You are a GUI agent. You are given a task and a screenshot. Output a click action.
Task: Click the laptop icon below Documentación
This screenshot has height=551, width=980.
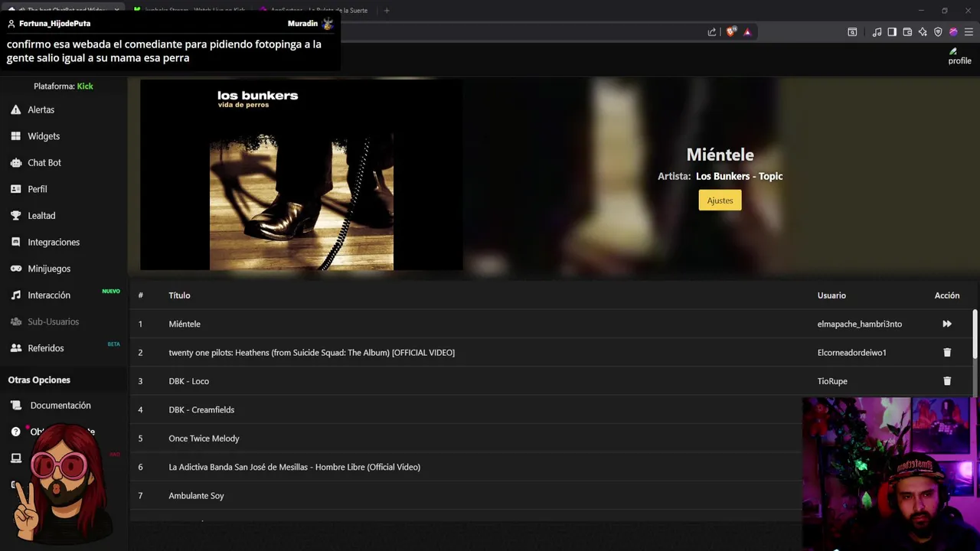pyautogui.click(x=15, y=458)
